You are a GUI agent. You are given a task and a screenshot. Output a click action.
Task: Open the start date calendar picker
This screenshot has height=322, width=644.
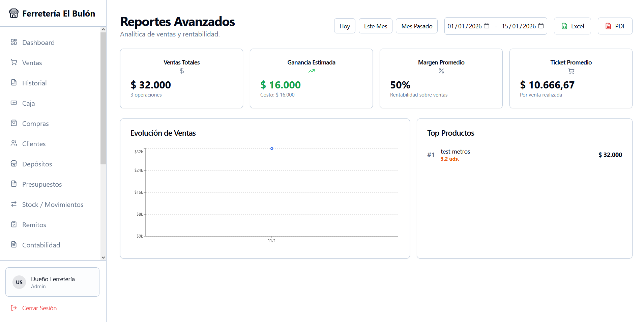[x=487, y=26]
